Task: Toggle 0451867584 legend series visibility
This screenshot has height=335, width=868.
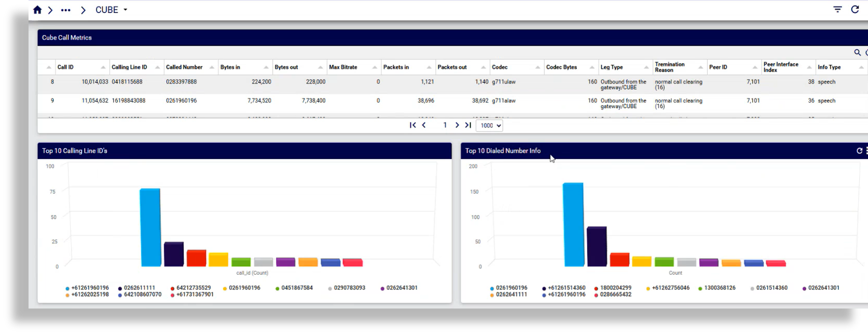Action: [x=296, y=288]
